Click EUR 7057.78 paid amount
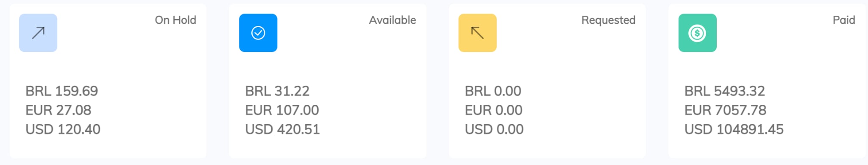 pyautogui.click(x=726, y=110)
